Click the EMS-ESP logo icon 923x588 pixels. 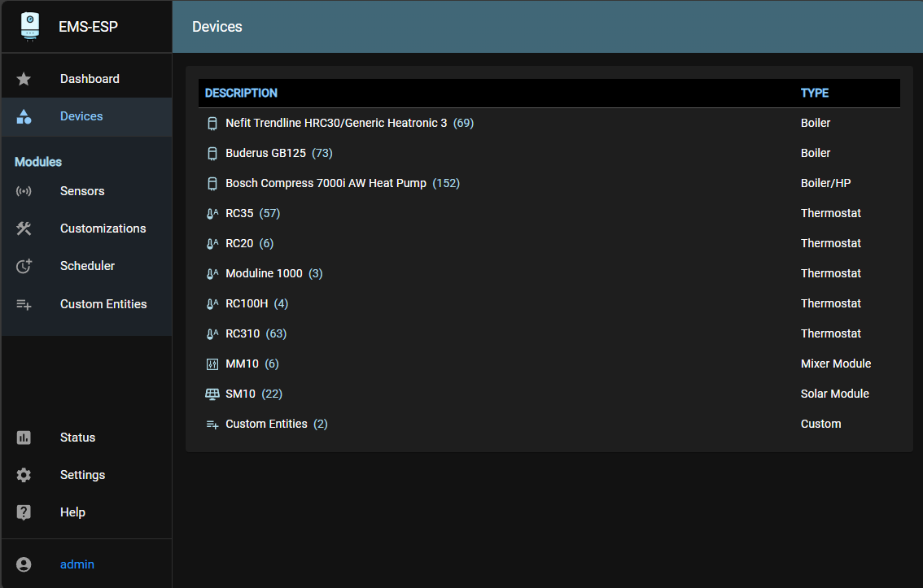[x=29, y=25]
